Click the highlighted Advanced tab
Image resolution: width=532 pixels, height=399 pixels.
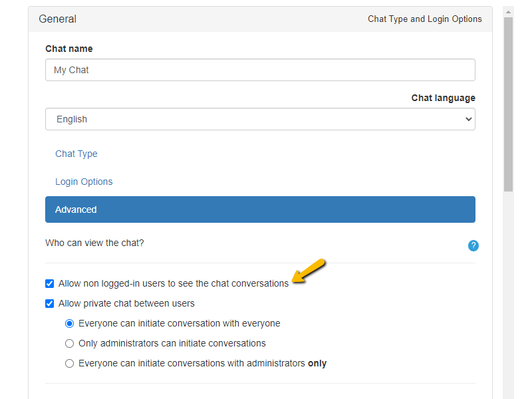(260, 209)
